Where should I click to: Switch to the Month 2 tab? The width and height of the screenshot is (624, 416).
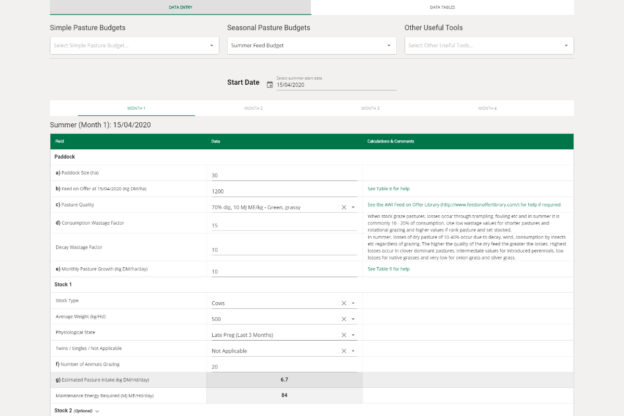tap(252, 108)
